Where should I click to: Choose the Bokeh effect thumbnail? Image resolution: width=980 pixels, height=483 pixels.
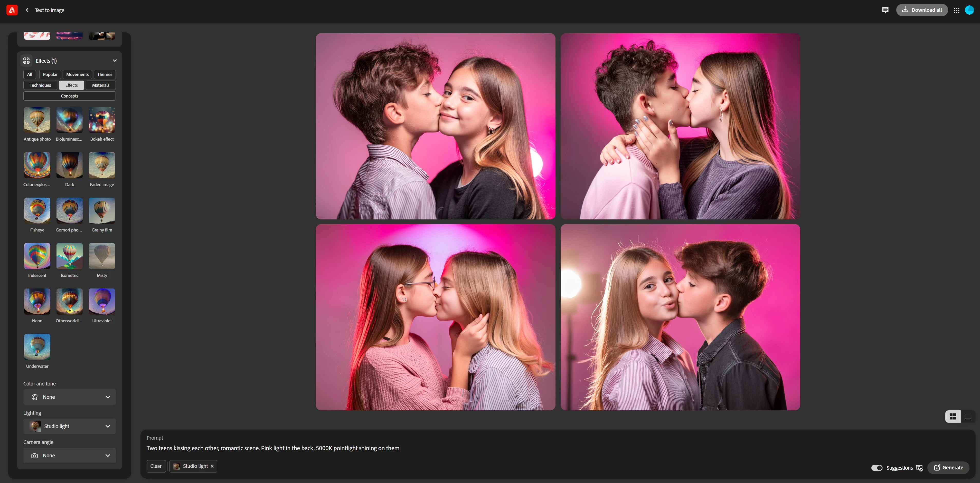click(102, 120)
